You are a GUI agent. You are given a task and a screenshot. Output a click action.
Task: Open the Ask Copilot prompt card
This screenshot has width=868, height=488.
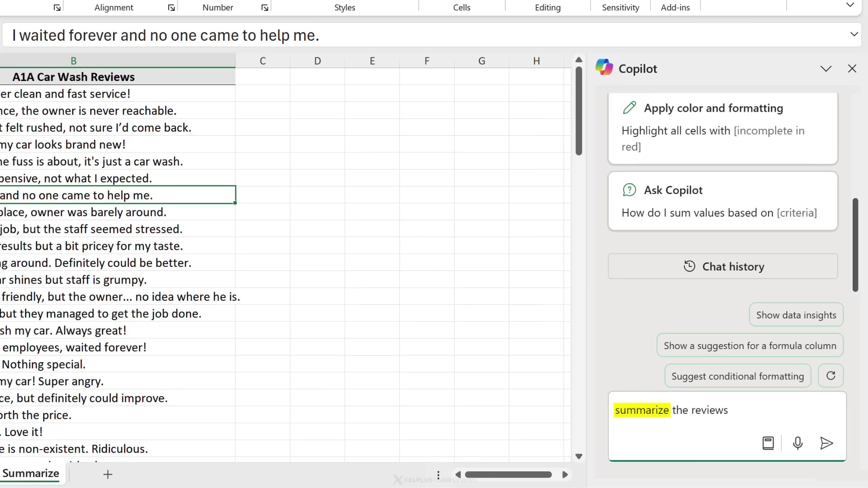(723, 201)
